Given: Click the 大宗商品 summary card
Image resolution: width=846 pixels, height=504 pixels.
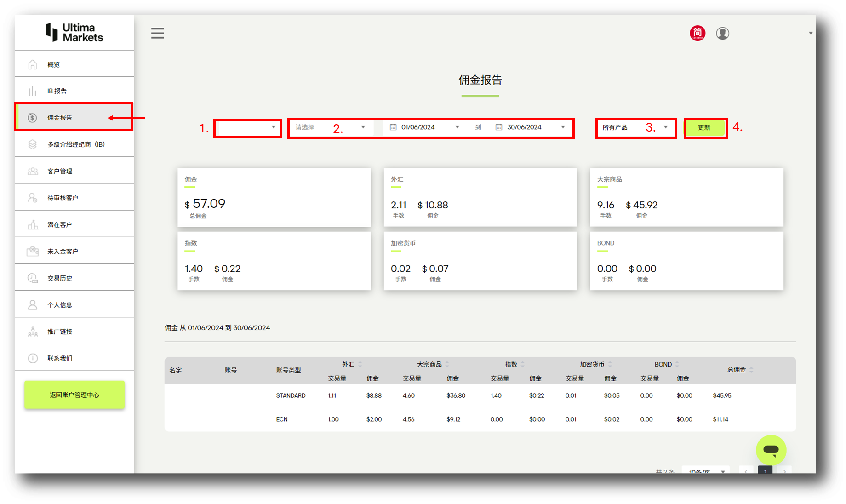Looking at the screenshot, I should pyautogui.click(x=686, y=197).
